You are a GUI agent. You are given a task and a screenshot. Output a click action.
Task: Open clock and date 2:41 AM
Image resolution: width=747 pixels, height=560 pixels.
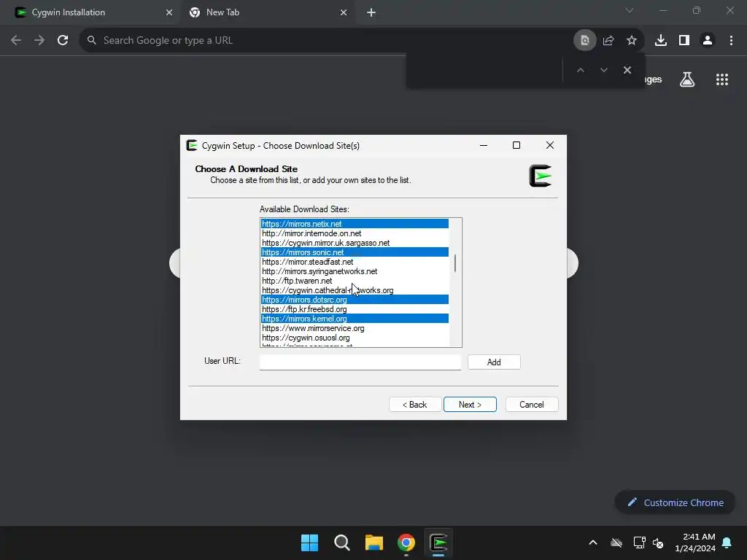coord(695,542)
